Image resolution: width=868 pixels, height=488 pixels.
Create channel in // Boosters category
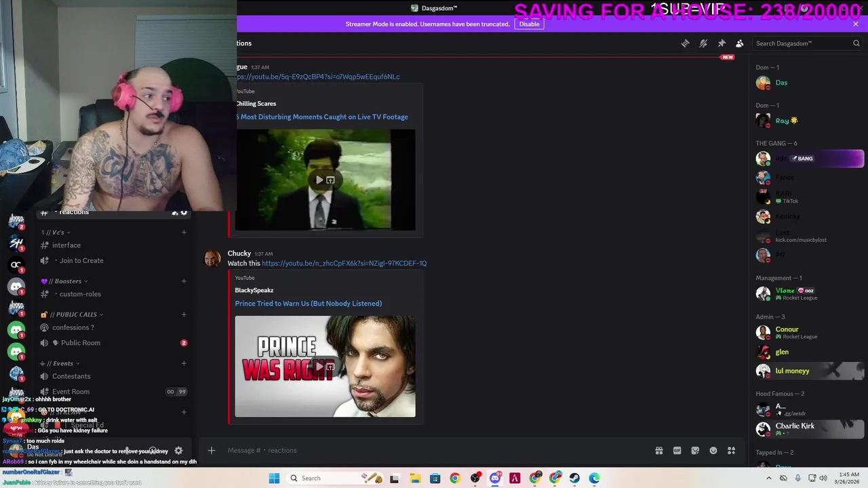pos(184,281)
